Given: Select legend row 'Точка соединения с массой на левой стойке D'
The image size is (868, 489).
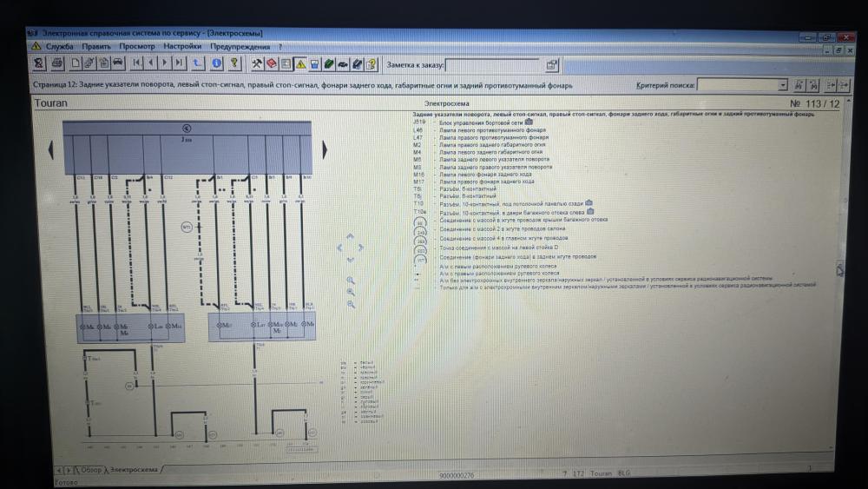Looking at the screenshot, I should [486, 248].
